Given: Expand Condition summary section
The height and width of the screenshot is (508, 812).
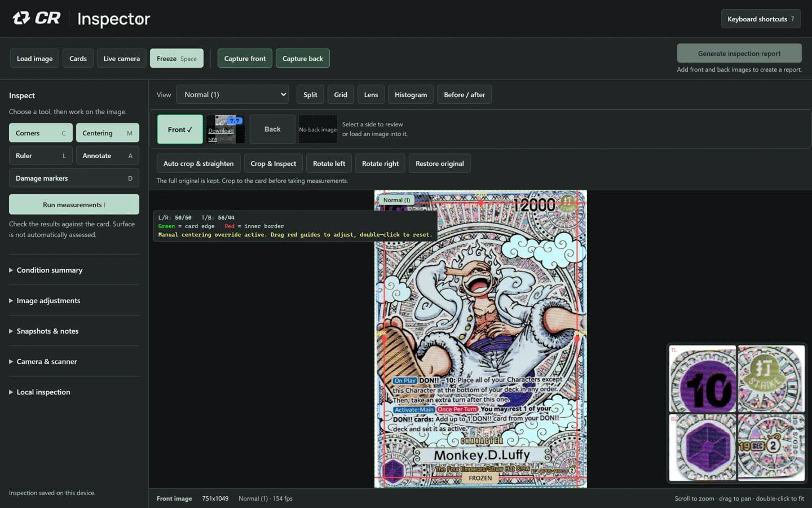Looking at the screenshot, I should click(74, 270).
